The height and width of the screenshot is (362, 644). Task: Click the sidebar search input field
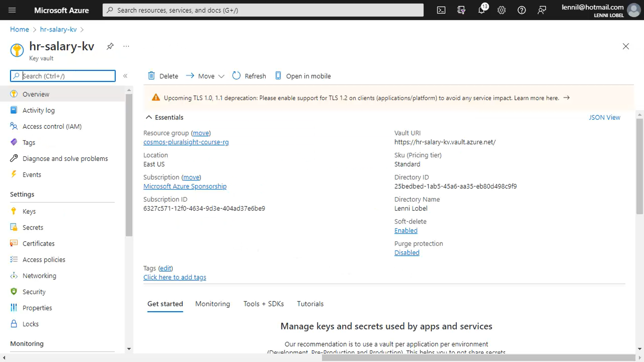point(63,76)
